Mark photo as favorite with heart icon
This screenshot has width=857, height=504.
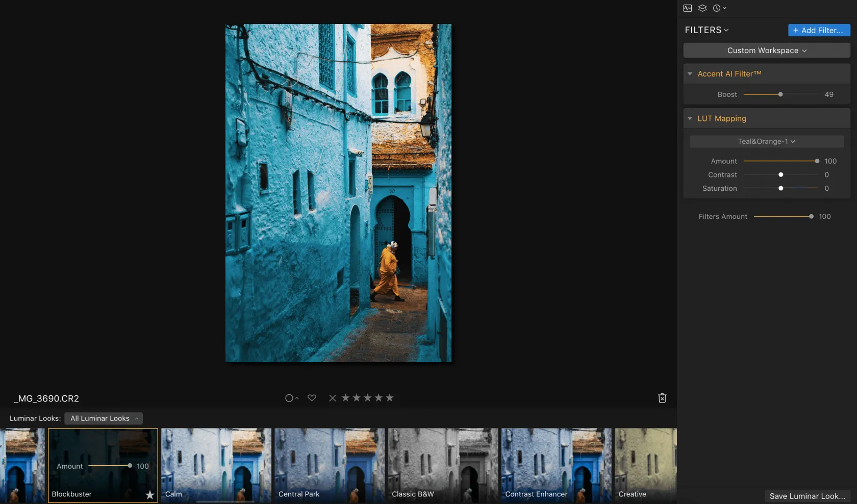coord(312,398)
